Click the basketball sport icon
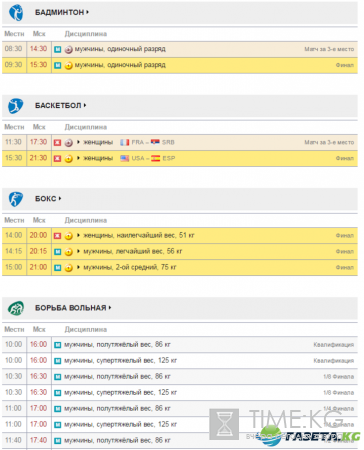Image resolution: width=364 pixels, height=450 pixels. coord(16,106)
